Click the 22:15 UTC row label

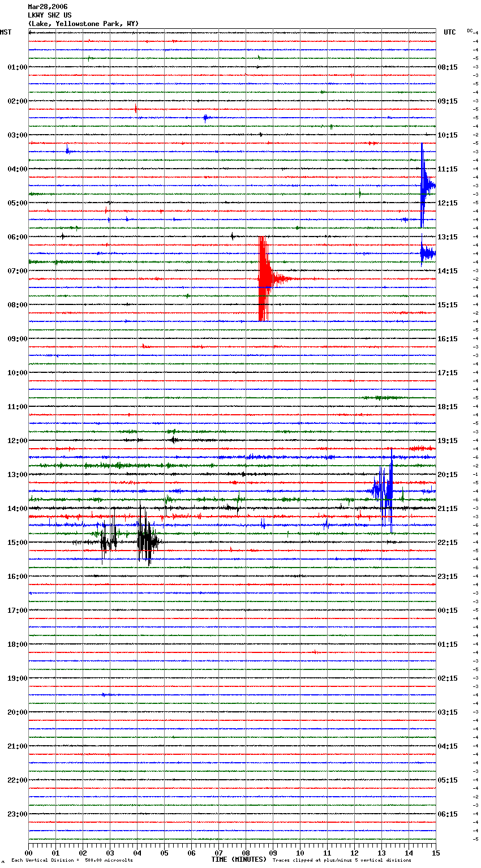tap(448, 543)
